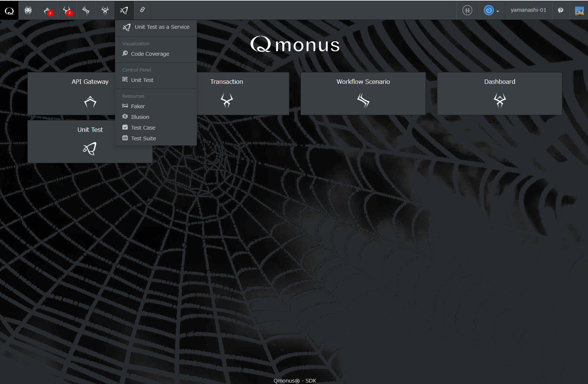Select Code Coverage from the menu
Viewport: 588px width, 384px height.
(x=150, y=54)
